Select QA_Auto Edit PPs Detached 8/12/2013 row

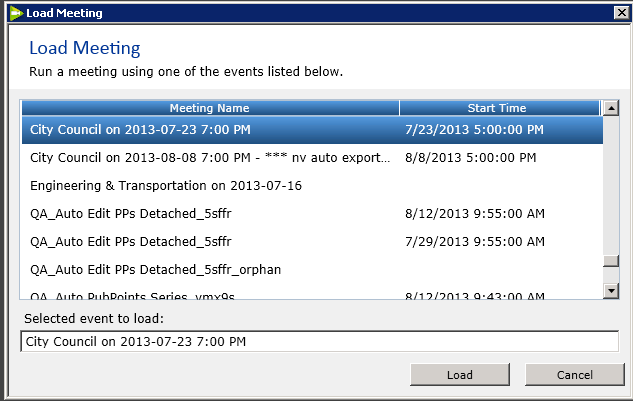click(312, 214)
